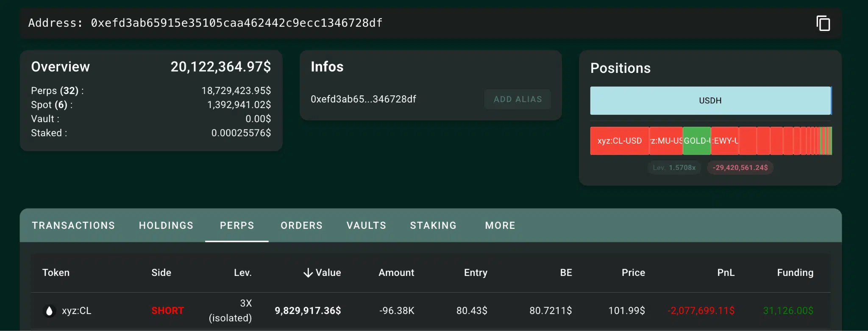Image resolution: width=868 pixels, height=331 pixels.
Task: Click the xyz:CL token row name
Action: (77, 311)
